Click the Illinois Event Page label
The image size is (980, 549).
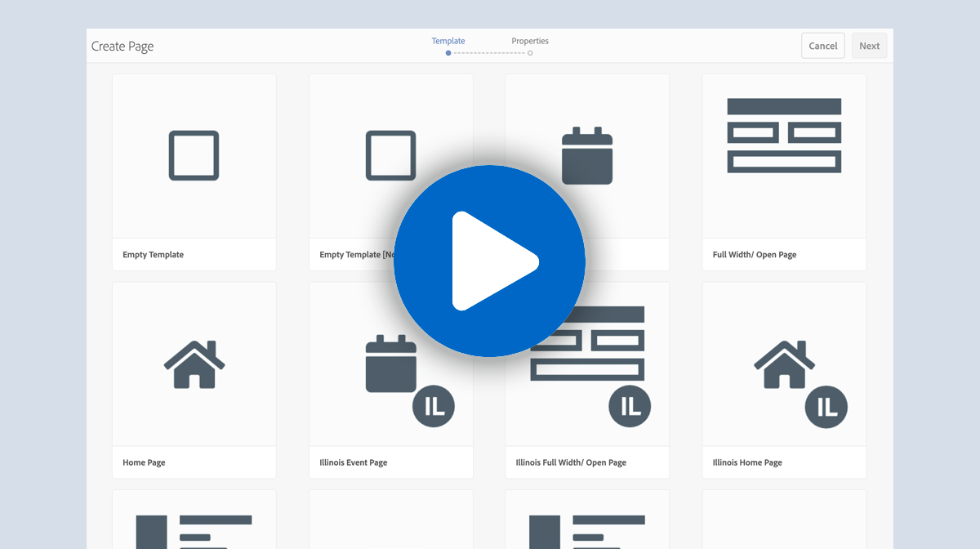[354, 462]
